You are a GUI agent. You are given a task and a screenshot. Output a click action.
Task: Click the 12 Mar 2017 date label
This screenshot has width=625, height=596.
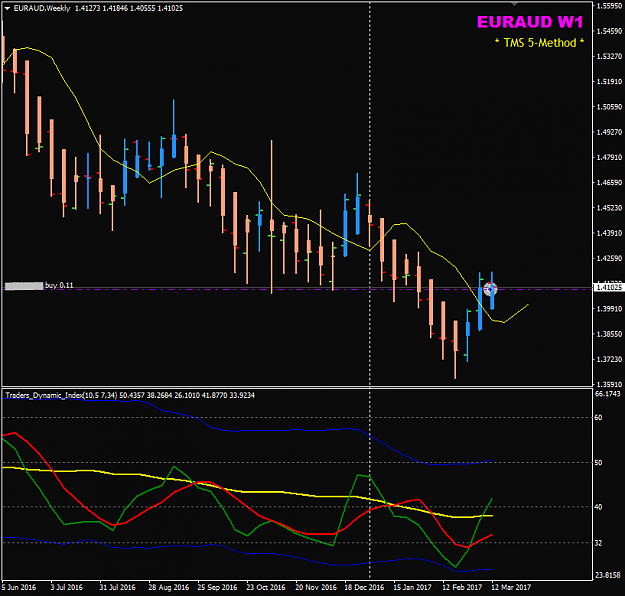[x=511, y=587]
